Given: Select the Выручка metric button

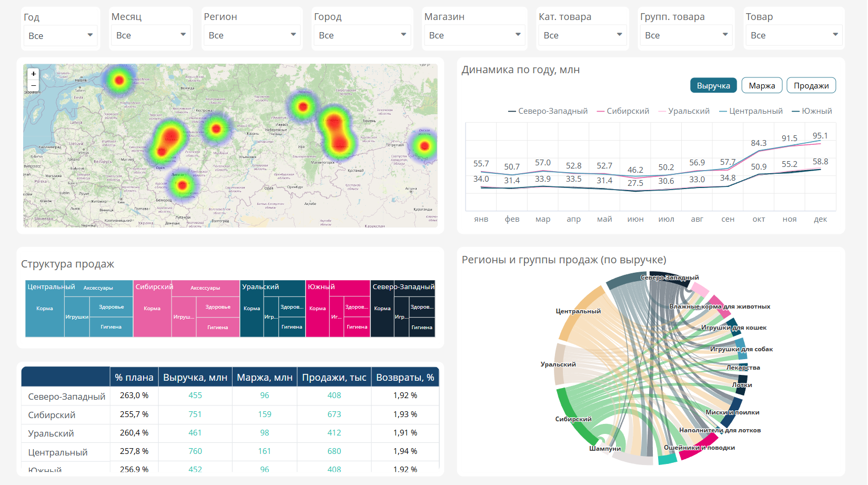Looking at the screenshot, I should coord(713,85).
